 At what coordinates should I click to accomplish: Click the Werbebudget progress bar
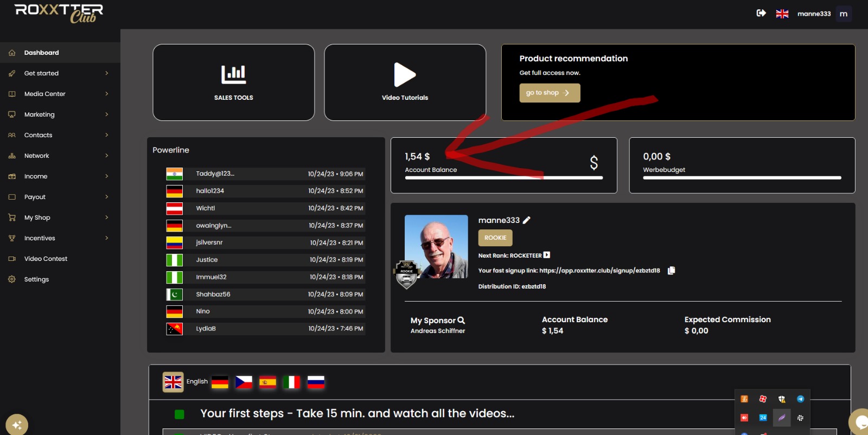click(x=742, y=177)
